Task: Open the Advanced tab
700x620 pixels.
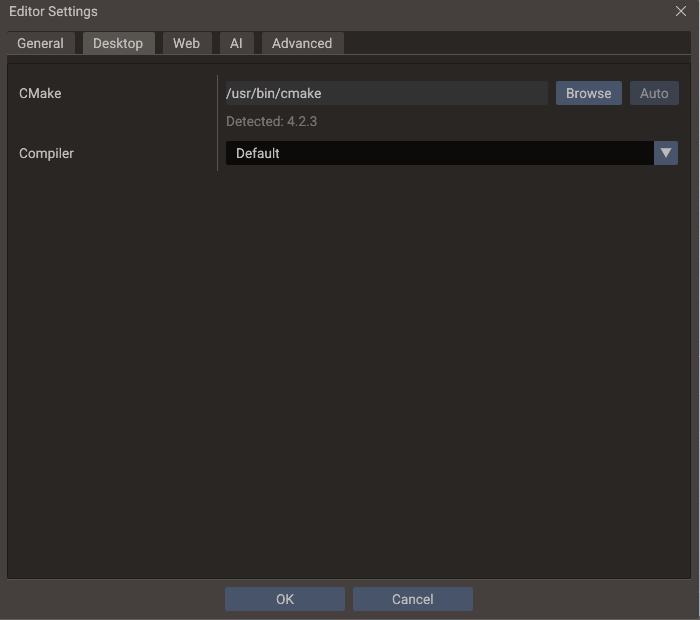Action: click(302, 43)
